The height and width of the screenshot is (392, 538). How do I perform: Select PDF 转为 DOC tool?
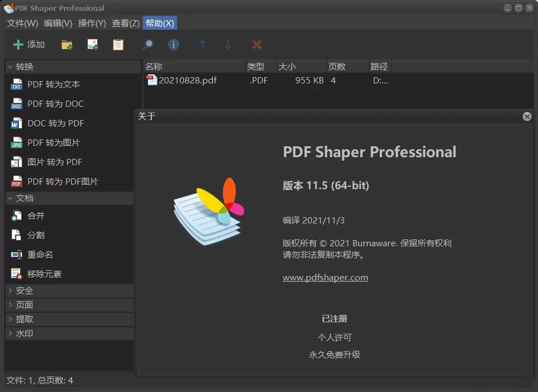[55, 103]
